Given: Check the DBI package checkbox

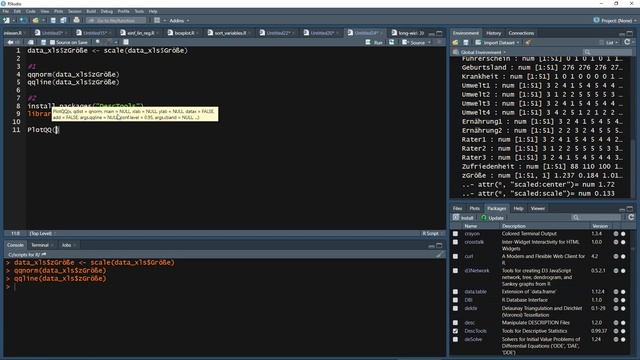Looking at the screenshot, I should (x=456, y=300).
